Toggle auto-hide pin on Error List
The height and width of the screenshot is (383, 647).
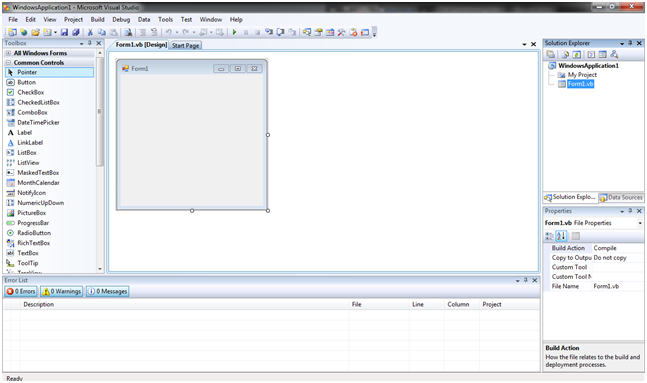click(x=526, y=280)
